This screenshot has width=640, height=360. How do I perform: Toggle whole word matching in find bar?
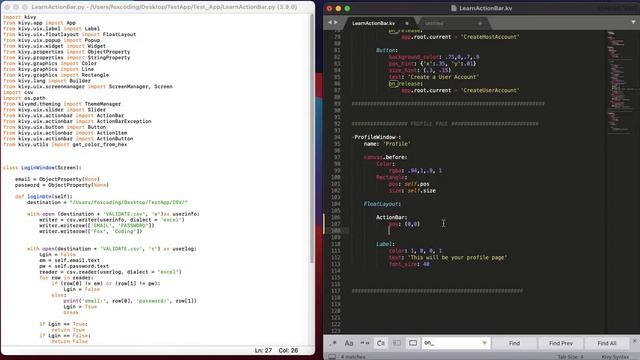(x=365, y=343)
